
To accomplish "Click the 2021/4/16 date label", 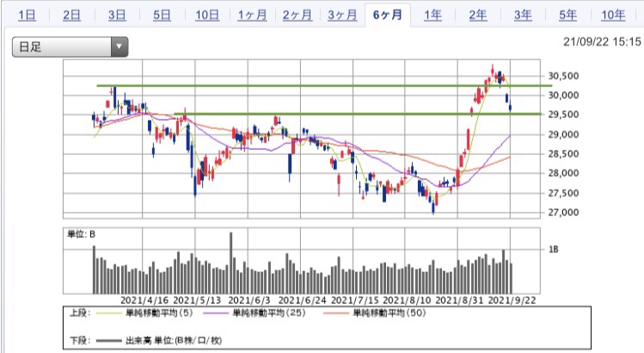I will point(144,300).
